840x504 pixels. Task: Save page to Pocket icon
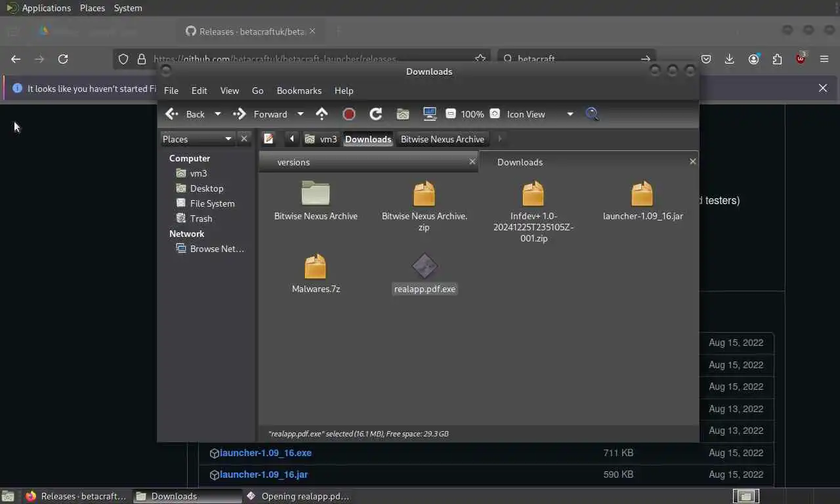[x=706, y=59]
